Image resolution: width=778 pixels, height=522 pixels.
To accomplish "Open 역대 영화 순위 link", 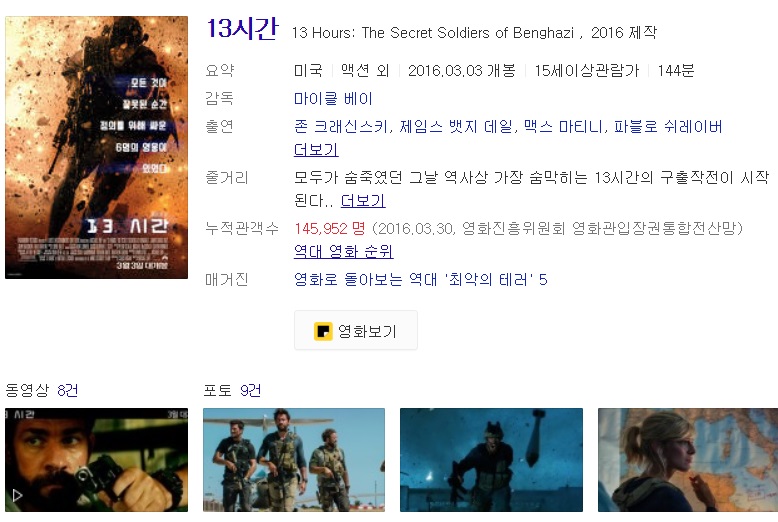I will 343,251.
